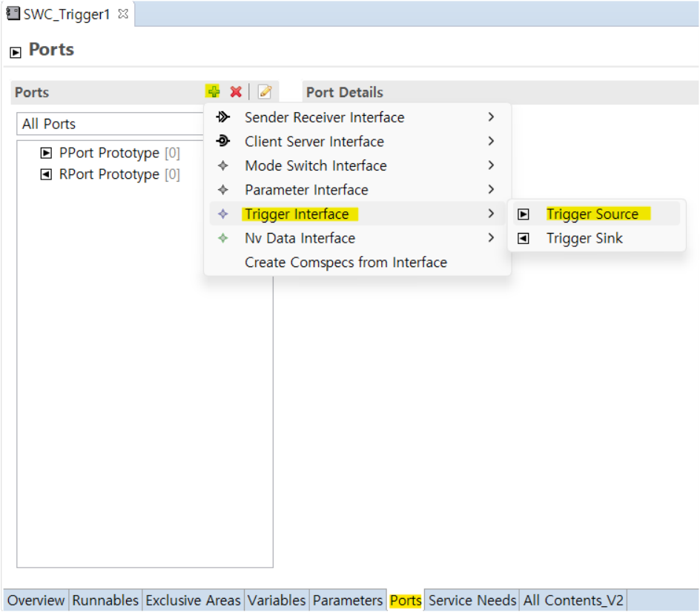Expand Sender Receiver Interface chevron arrow
Viewport: 700px width, 612px height.
click(x=491, y=117)
